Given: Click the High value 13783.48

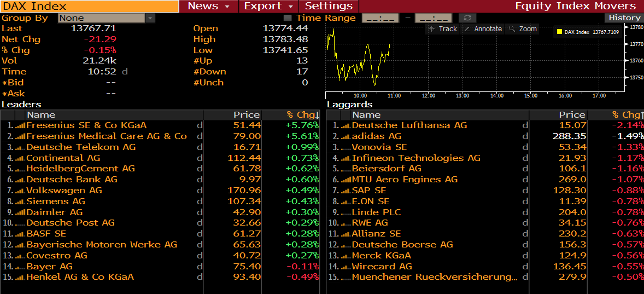Looking at the screenshot, I should tap(285, 39).
